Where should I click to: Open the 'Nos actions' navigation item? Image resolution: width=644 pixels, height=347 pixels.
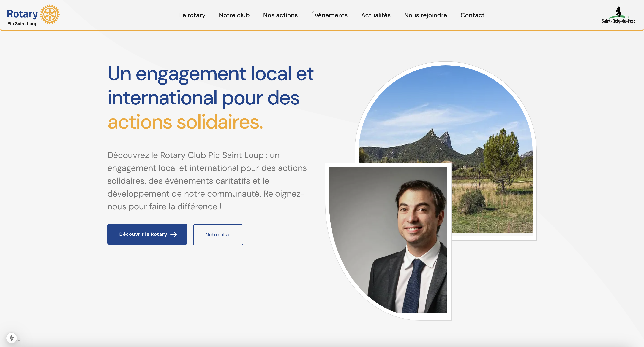click(x=280, y=15)
